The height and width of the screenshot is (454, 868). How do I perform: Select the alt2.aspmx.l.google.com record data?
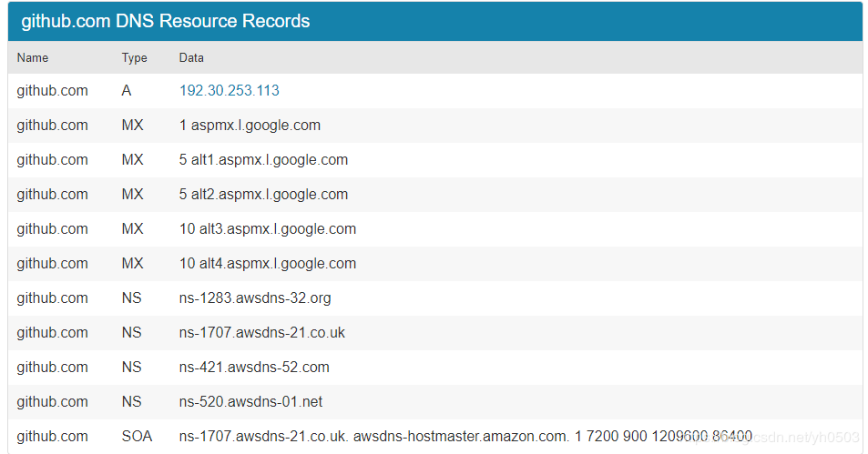[x=263, y=195]
